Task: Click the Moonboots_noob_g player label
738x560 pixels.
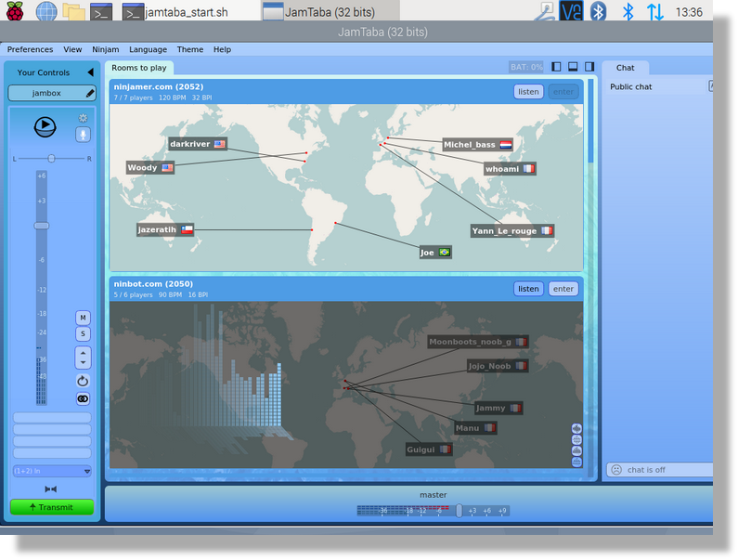Action: point(478,342)
